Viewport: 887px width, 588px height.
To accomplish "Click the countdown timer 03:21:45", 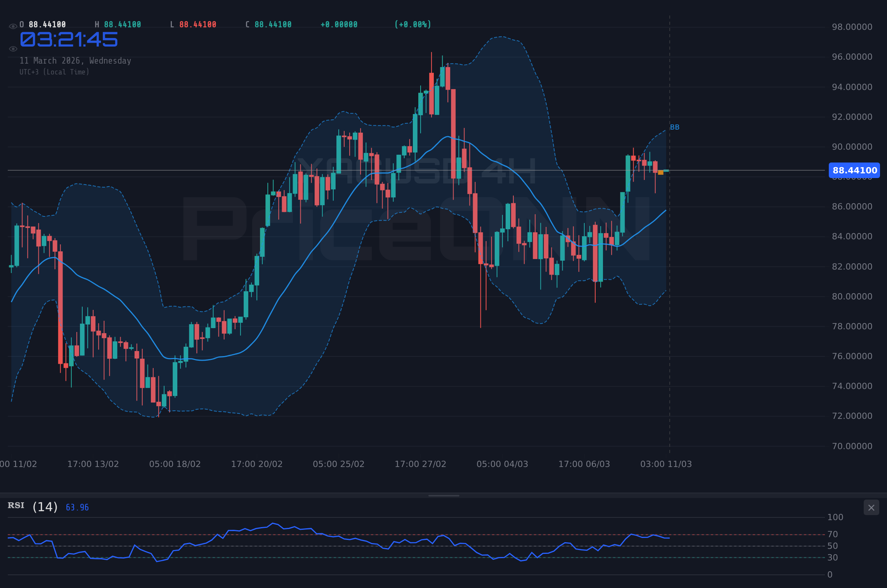I will tap(68, 39).
